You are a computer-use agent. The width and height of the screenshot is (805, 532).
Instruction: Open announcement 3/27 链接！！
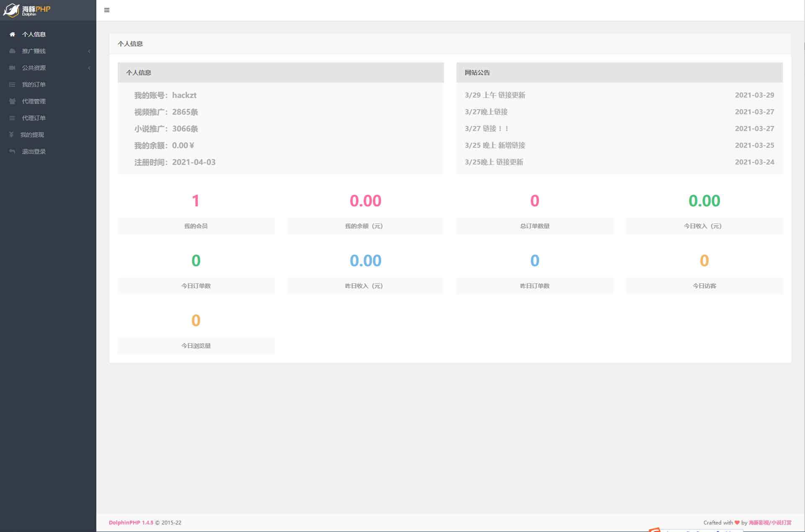click(486, 129)
